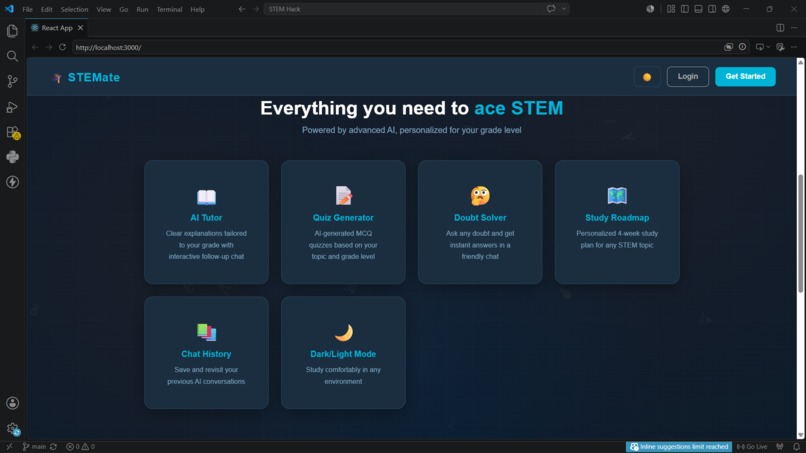Open the Help menu
This screenshot has width=806, height=453.
pyautogui.click(x=197, y=9)
